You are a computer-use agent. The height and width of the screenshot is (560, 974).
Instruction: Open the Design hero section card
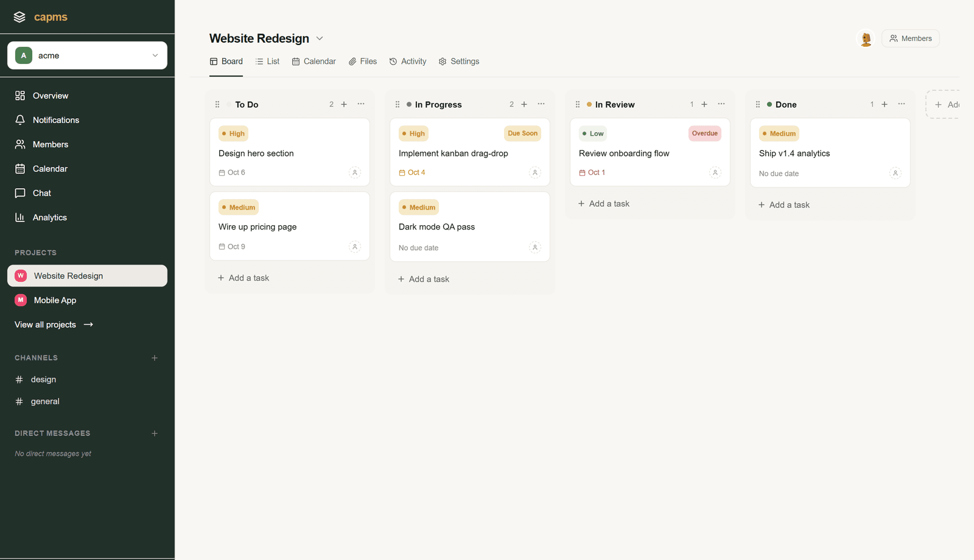click(x=290, y=152)
